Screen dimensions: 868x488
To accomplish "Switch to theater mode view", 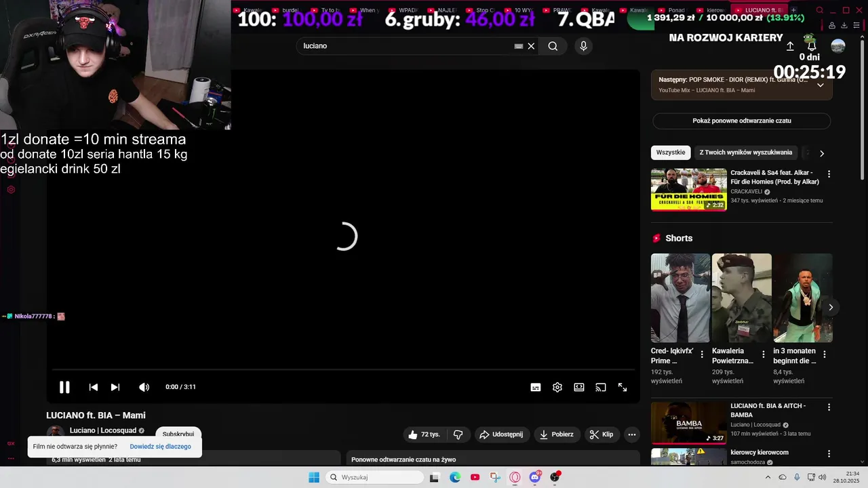I will click(579, 387).
